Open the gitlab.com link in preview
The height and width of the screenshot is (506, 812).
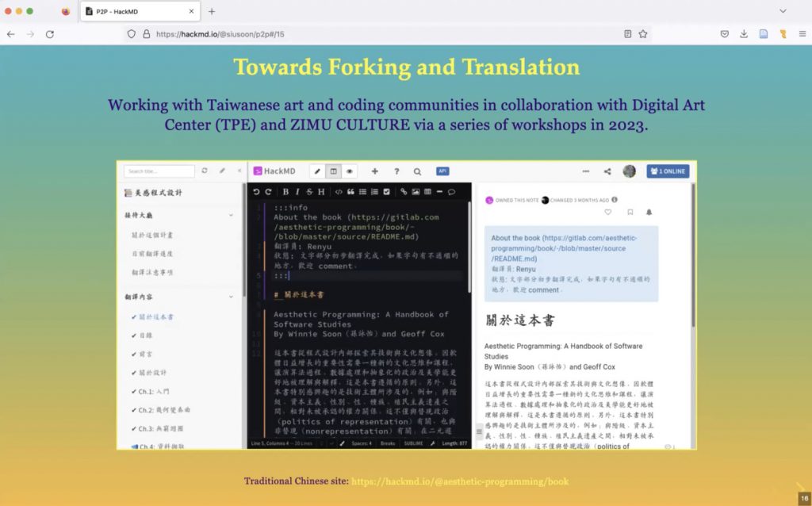(565, 248)
